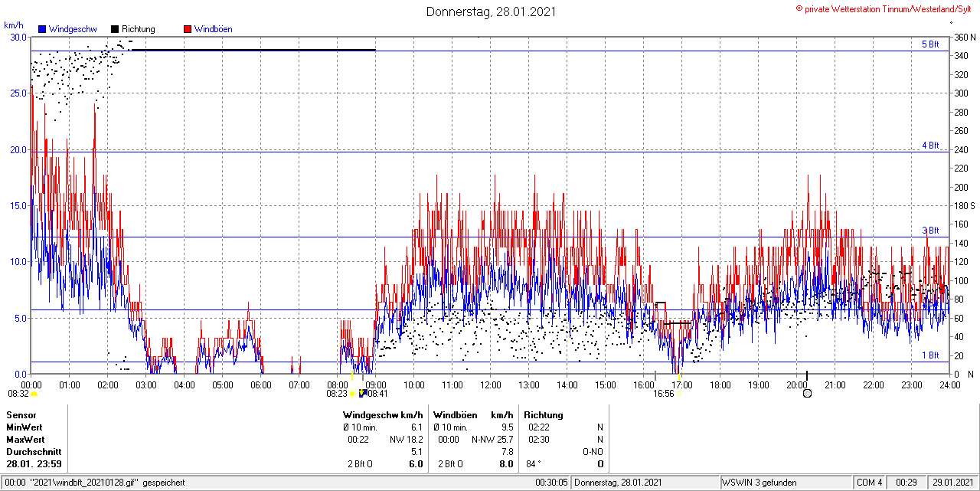This screenshot has width=980, height=491.
Task: Select the Richtung legend label
Action: (138, 29)
